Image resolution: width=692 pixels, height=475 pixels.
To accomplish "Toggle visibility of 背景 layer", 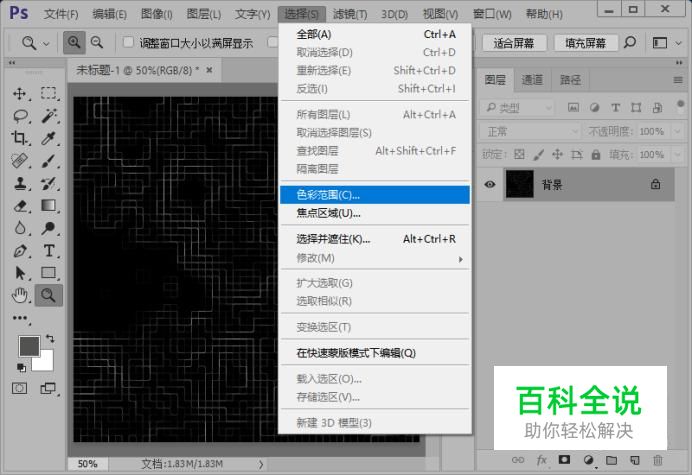I will [489, 184].
